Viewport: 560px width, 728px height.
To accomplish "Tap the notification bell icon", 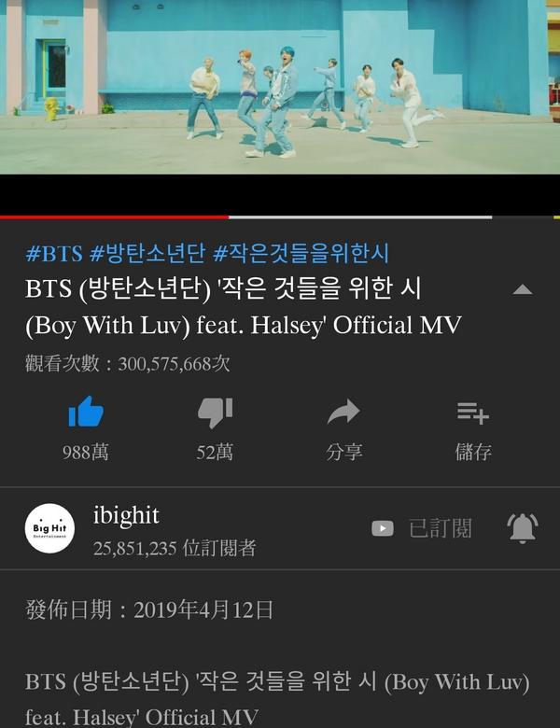I will [523, 528].
